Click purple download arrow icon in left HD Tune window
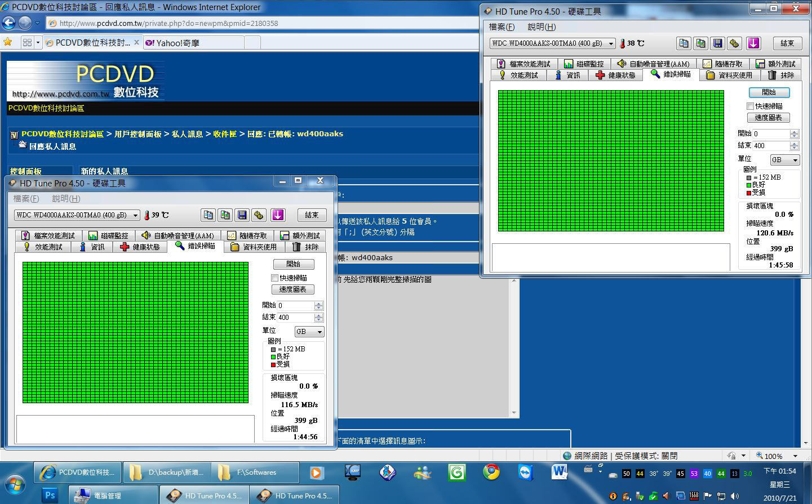 pos(278,215)
